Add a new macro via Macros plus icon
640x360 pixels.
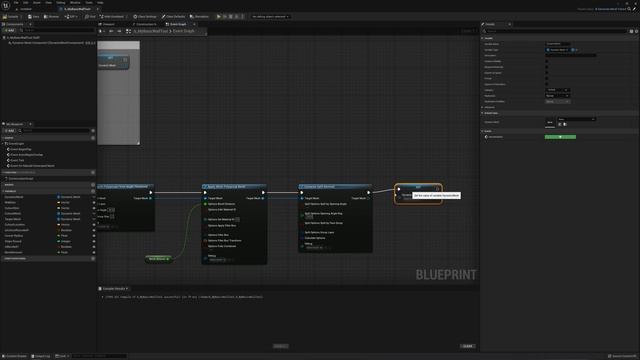[93, 185]
